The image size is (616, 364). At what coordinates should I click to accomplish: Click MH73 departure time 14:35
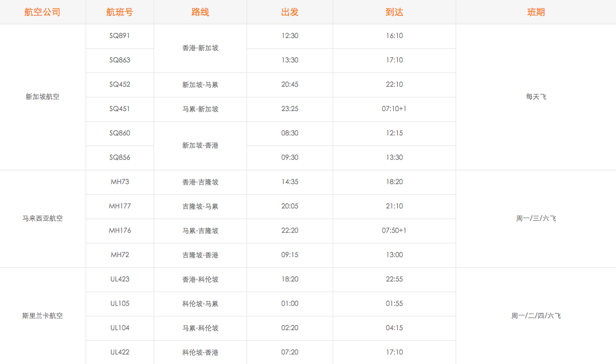point(290,182)
